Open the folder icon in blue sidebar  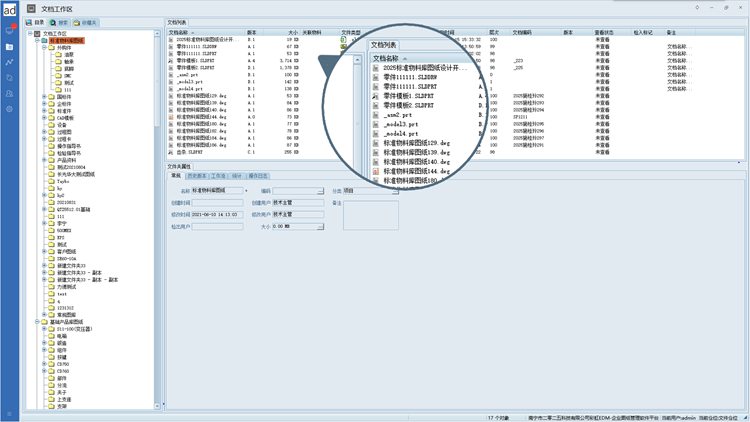pyautogui.click(x=9, y=47)
